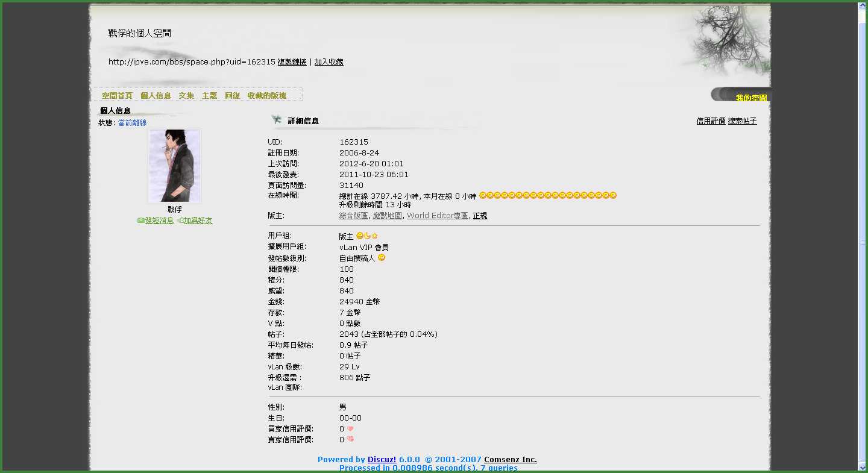The width and height of the screenshot is (868, 473).
Task: Click the 戰俘的個人空間 page title
Action: click(140, 33)
